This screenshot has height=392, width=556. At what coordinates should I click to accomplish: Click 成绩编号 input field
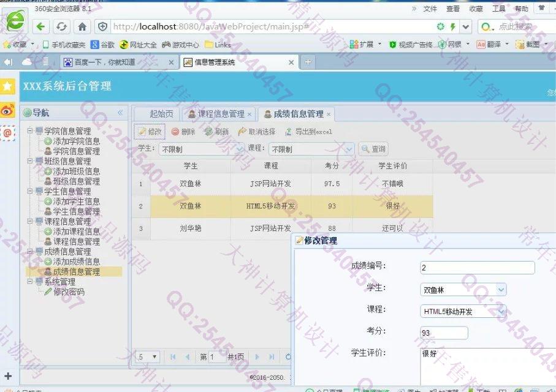tap(478, 268)
